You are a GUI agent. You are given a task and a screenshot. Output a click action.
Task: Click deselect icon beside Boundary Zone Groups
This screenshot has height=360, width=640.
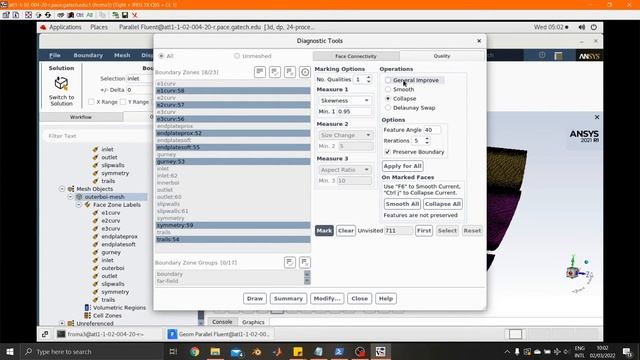(305, 262)
